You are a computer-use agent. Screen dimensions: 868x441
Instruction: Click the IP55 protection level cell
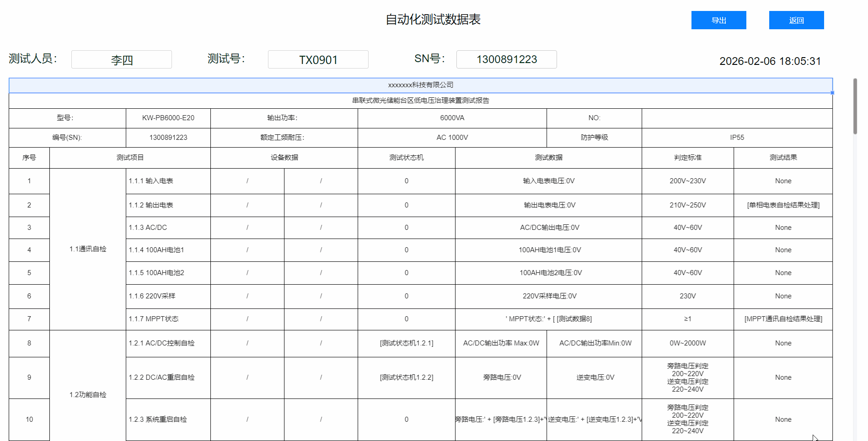pos(737,138)
